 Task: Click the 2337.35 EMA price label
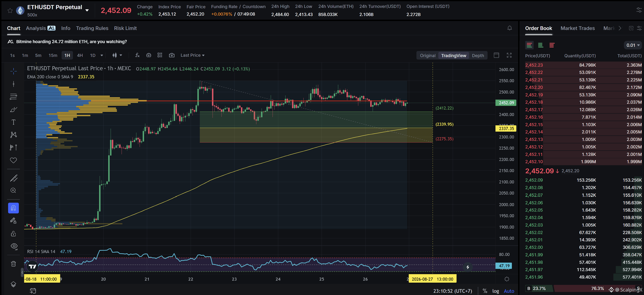pyautogui.click(x=506, y=128)
